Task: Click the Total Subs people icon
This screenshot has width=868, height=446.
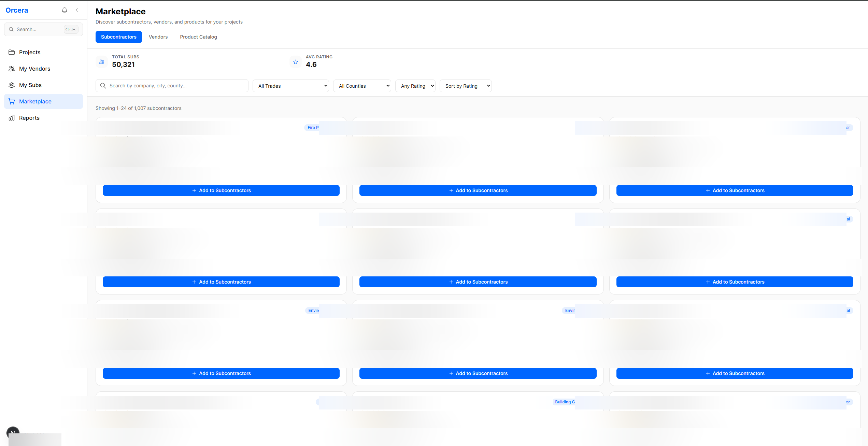Action: click(102, 62)
